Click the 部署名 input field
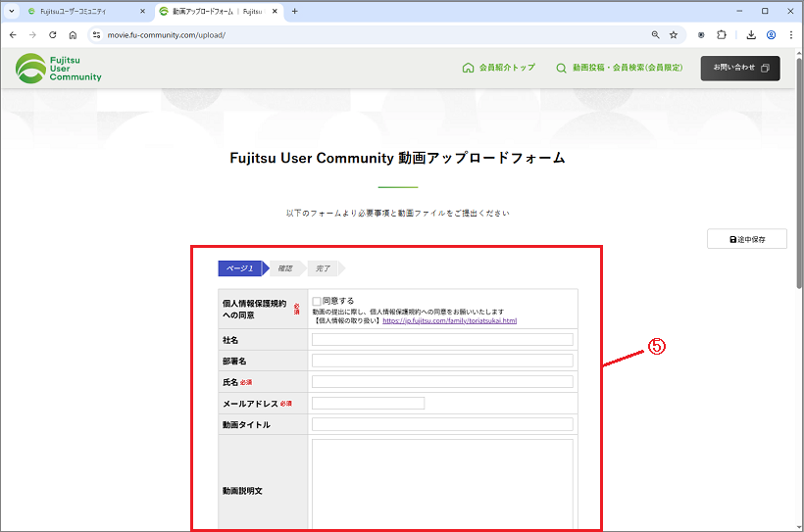 (442, 361)
